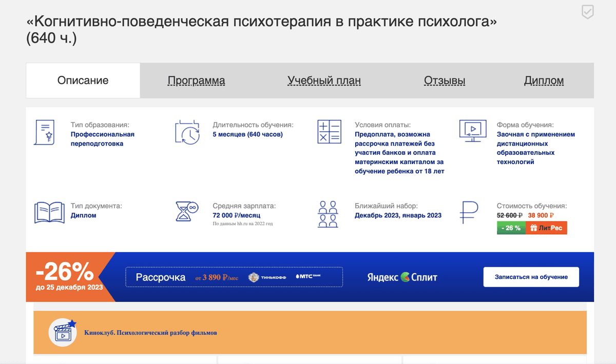The width and height of the screenshot is (616, 364).
Task: Switch to the Программа tab
Action: 196,80
